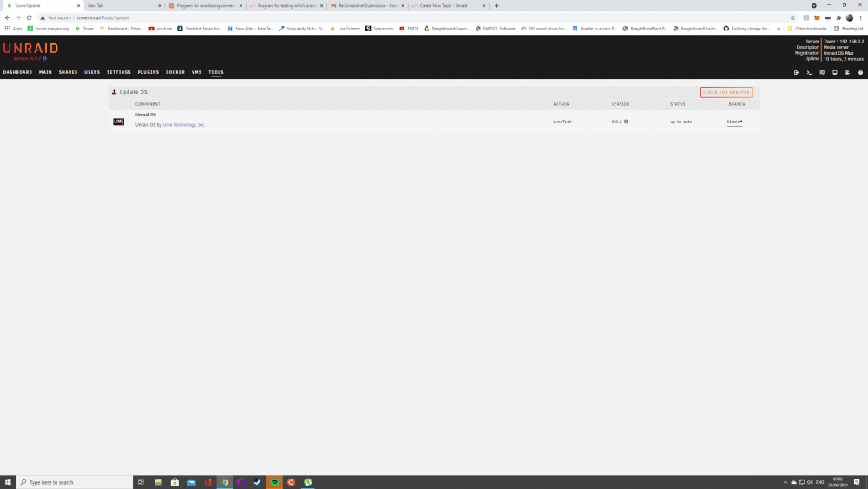Click the Unraid info monitor icon
Viewport: 868px width, 489px height.
click(835, 73)
